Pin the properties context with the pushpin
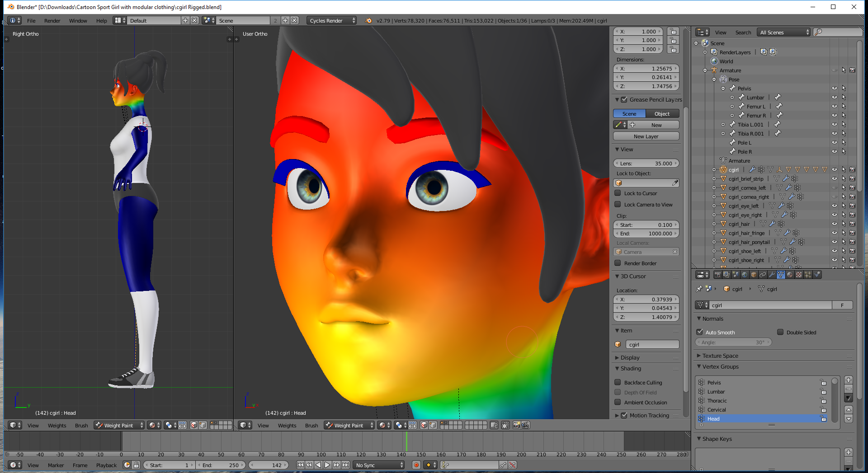 coord(699,289)
